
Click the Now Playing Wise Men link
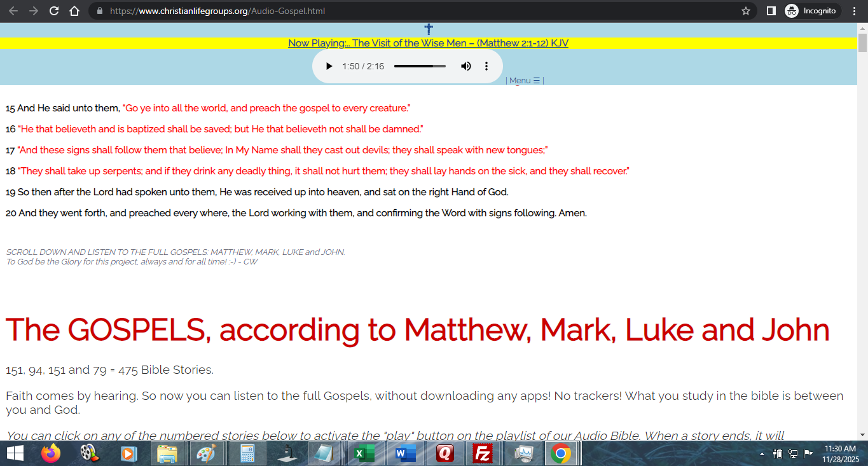(x=428, y=43)
